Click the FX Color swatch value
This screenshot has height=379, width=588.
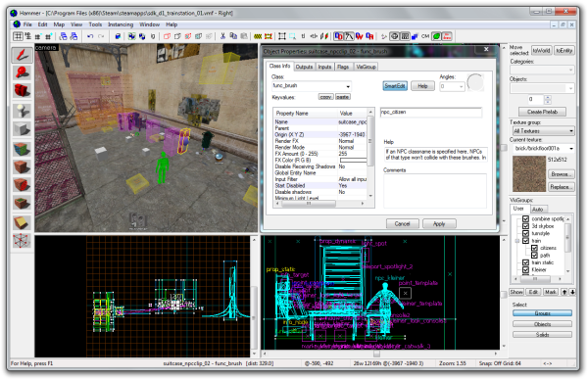(353, 160)
